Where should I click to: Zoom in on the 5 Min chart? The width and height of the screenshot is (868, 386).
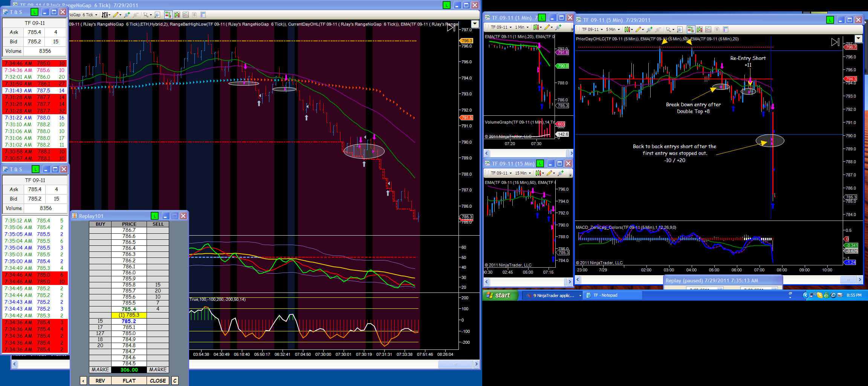click(x=649, y=29)
